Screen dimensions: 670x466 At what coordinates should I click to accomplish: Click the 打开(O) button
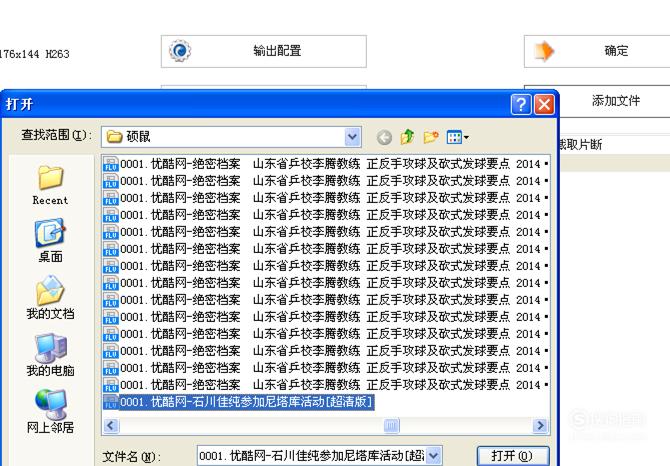(x=513, y=456)
